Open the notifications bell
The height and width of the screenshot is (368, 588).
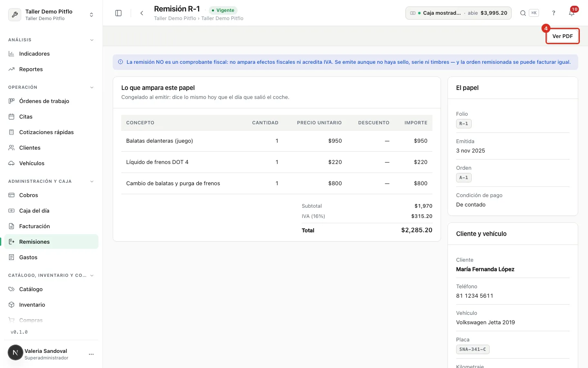572,13
